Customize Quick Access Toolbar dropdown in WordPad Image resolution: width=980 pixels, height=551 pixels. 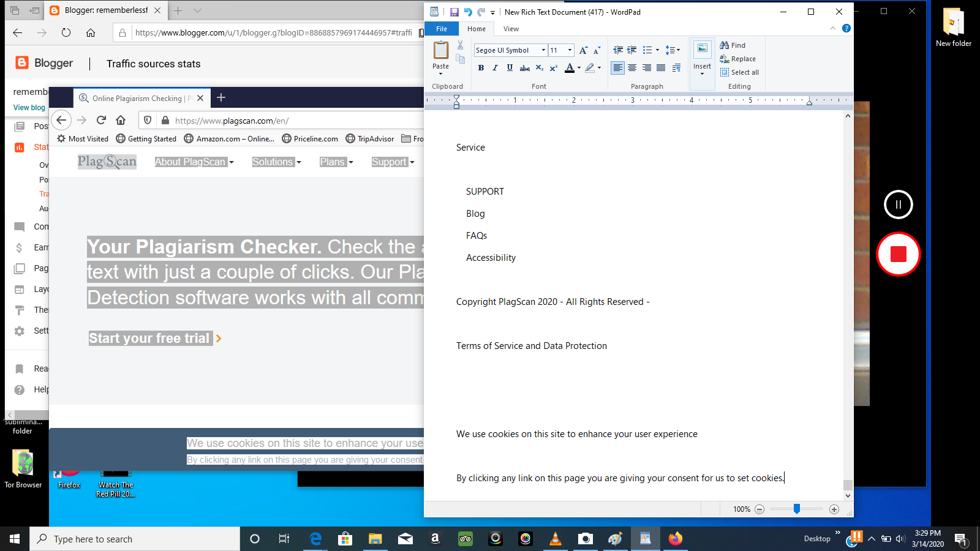492,12
